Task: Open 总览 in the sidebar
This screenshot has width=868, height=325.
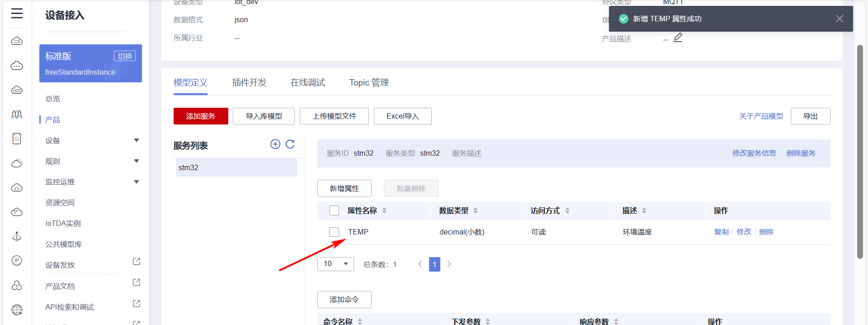Action: (52, 99)
